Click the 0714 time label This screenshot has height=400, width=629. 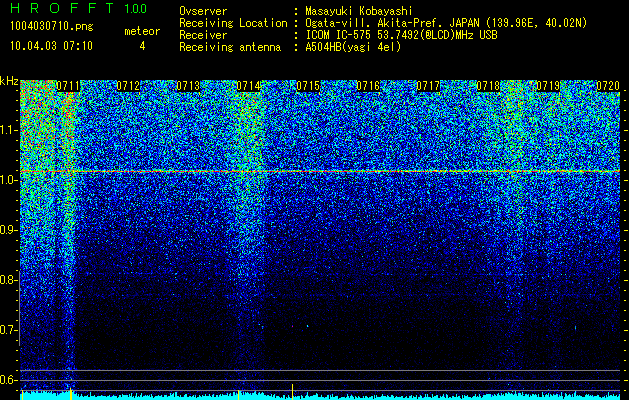click(248, 86)
